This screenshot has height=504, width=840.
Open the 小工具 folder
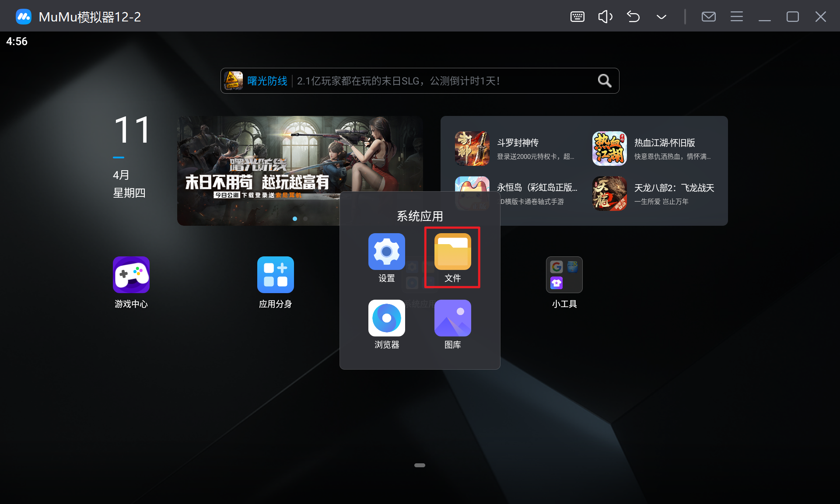click(564, 275)
